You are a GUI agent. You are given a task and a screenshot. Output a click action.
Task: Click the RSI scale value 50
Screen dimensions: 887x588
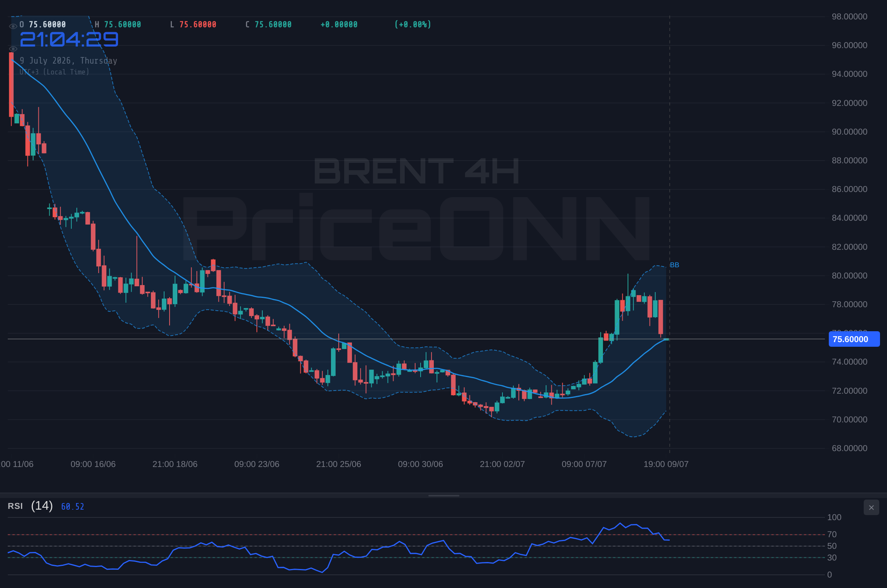click(832, 546)
